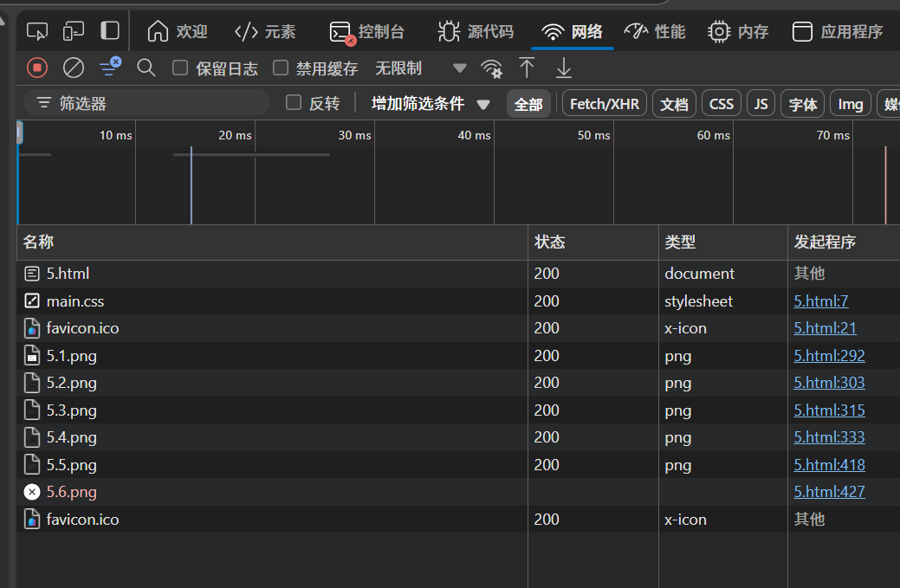Click the import HAR upload arrow
This screenshot has height=588, width=900.
(x=527, y=68)
